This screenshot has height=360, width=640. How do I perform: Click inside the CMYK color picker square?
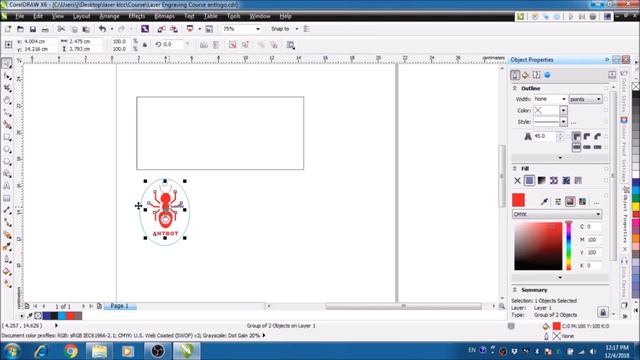(538, 246)
